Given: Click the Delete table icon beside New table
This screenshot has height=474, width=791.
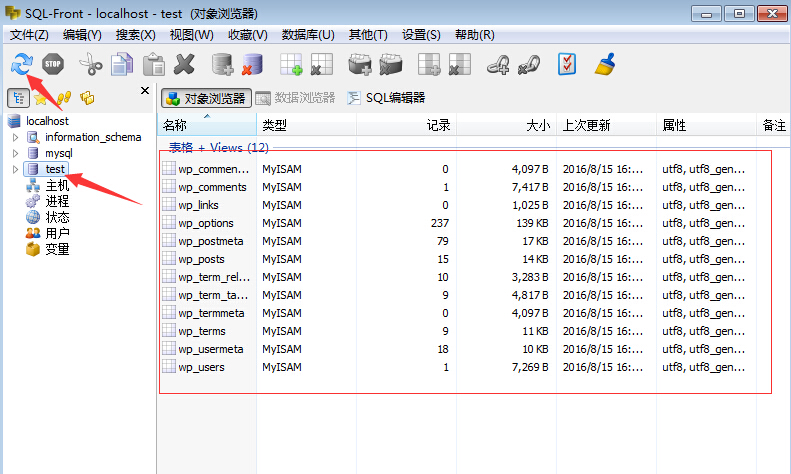Looking at the screenshot, I should click(x=321, y=65).
